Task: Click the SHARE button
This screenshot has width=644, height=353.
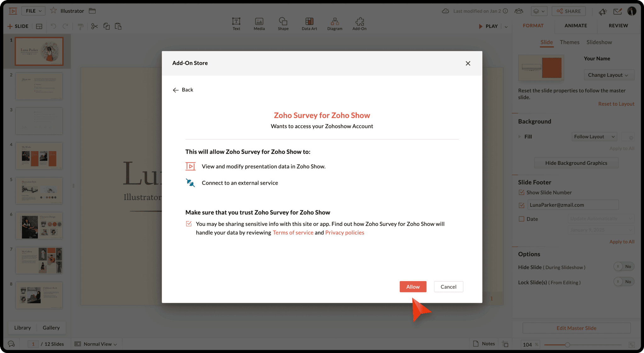Action: coord(568,11)
